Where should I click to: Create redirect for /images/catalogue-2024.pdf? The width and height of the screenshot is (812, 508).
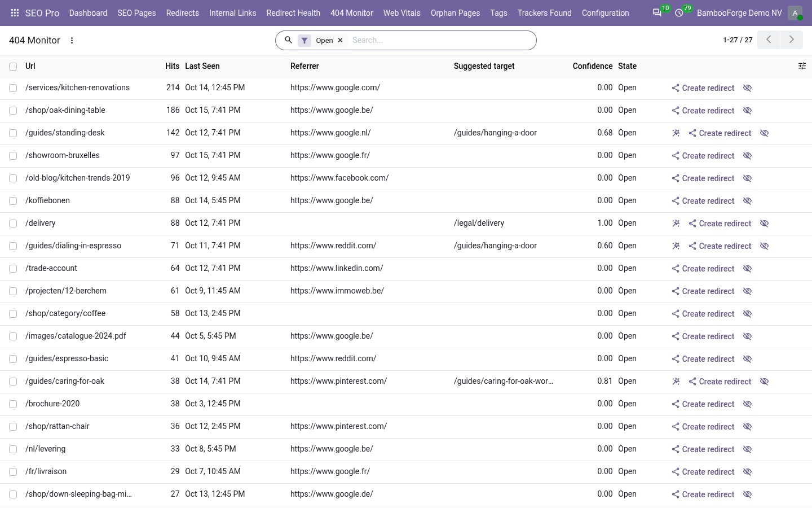pos(703,336)
